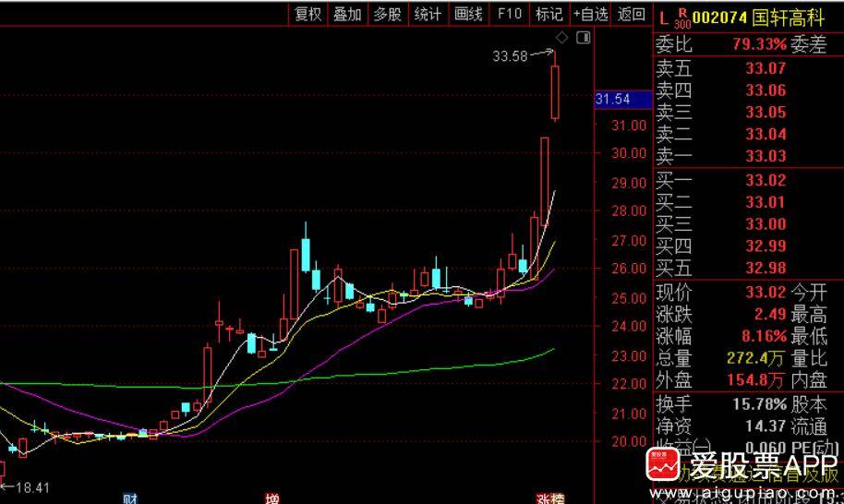Click the R 300 margin badge
The image size is (844, 504).
(x=682, y=18)
